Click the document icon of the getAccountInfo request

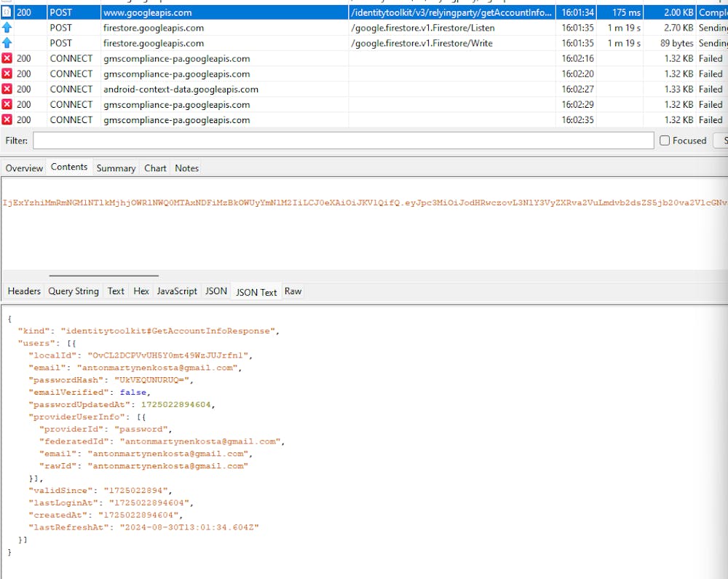[7, 12]
